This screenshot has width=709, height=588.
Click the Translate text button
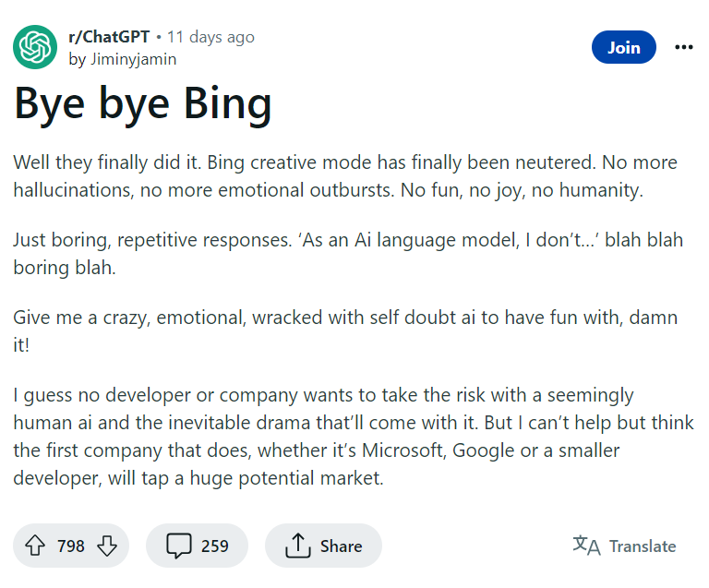coord(643,546)
